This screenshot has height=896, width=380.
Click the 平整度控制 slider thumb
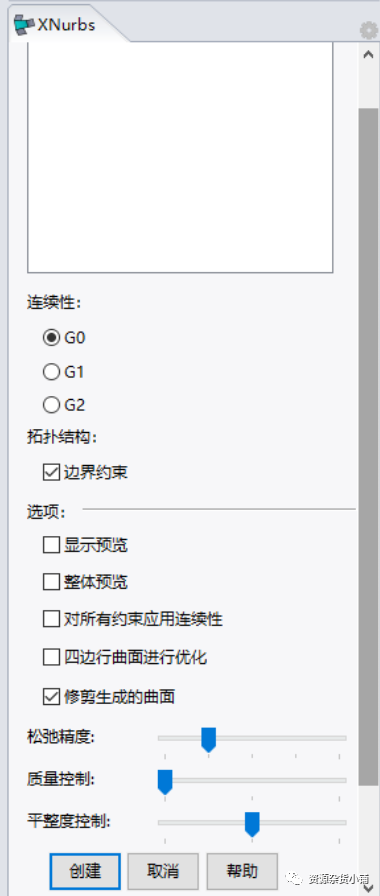tap(252, 824)
